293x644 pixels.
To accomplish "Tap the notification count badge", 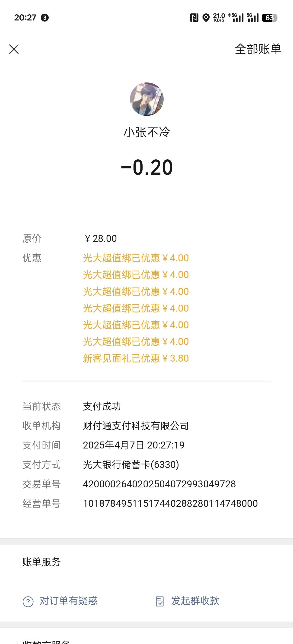I will [45, 18].
